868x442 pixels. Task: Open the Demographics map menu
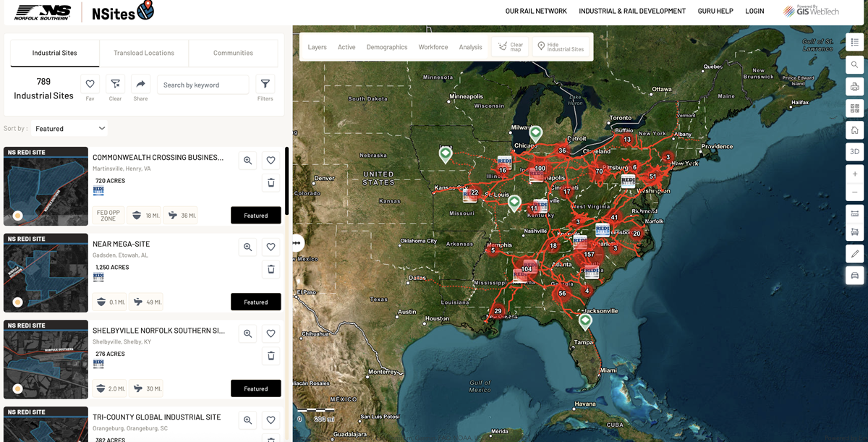pos(387,47)
